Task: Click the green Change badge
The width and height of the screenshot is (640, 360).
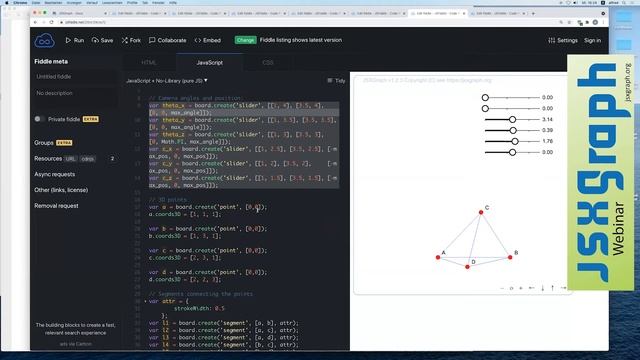Action: pyautogui.click(x=245, y=40)
